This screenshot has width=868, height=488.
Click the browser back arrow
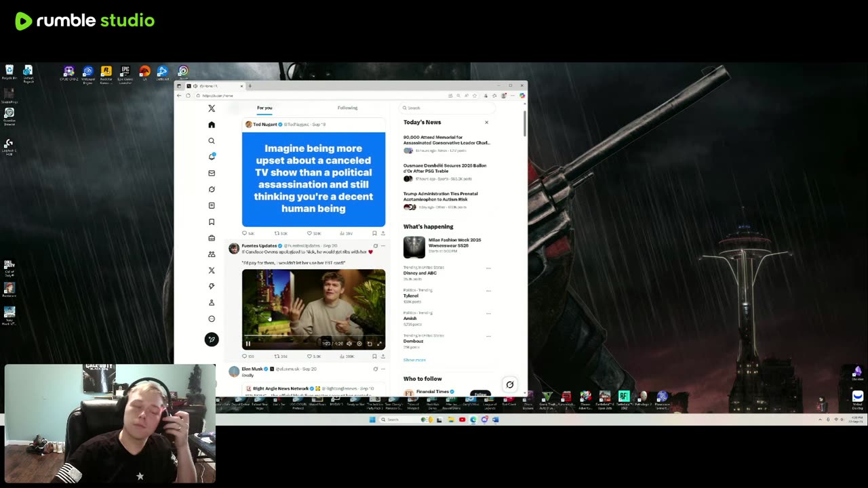coord(179,96)
